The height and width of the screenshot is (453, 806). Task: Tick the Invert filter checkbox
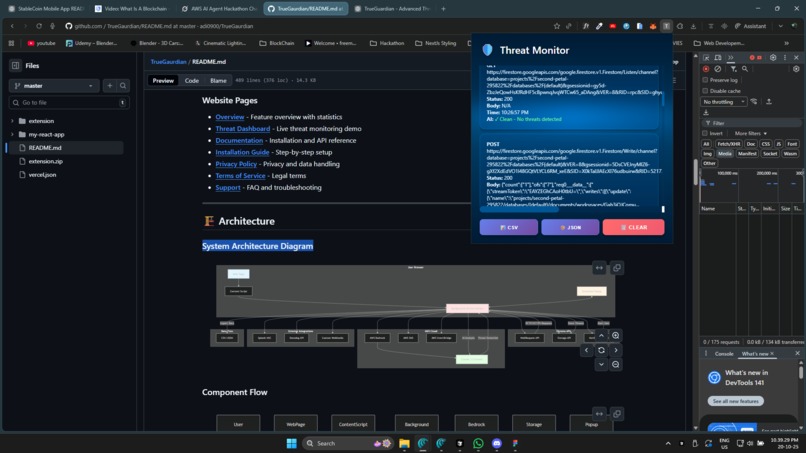tap(705, 133)
